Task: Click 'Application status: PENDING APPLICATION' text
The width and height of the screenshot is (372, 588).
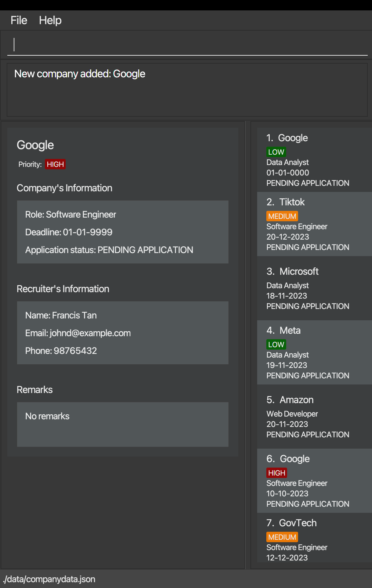Action: [109, 250]
